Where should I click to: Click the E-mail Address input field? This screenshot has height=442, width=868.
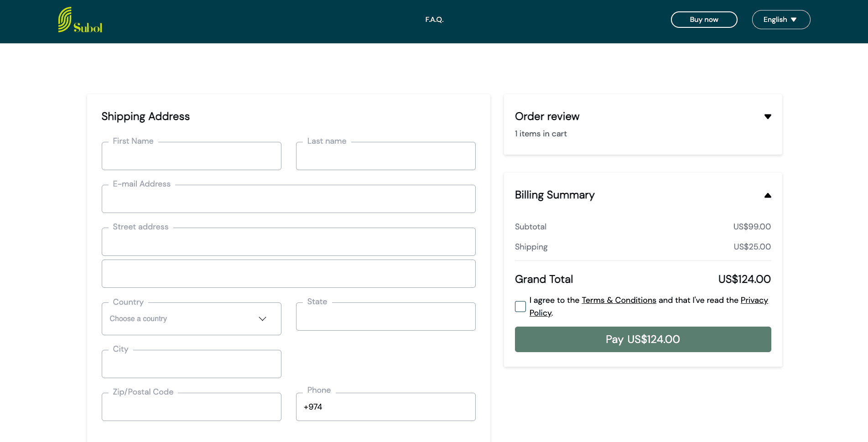(x=288, y=199)
